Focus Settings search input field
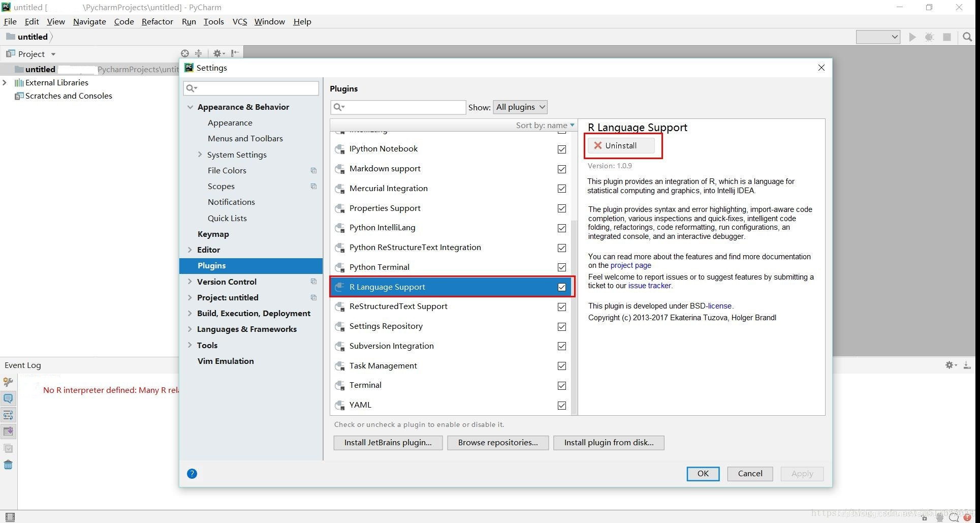This screenshot has width=980, height=523. pyautogui.click(x=251, y=88)
